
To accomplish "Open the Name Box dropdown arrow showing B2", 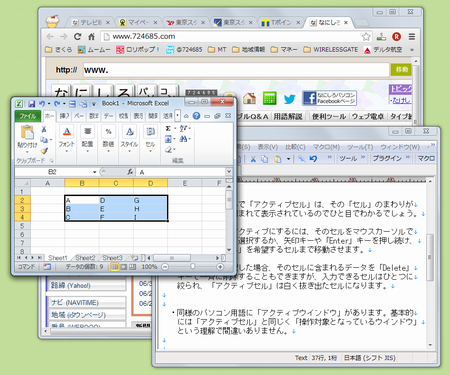I will point(95,172).
